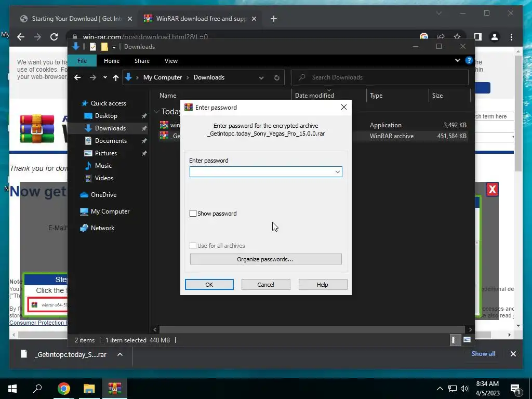
Task: Go back in Chrome browser
Action: coord(21,37)
